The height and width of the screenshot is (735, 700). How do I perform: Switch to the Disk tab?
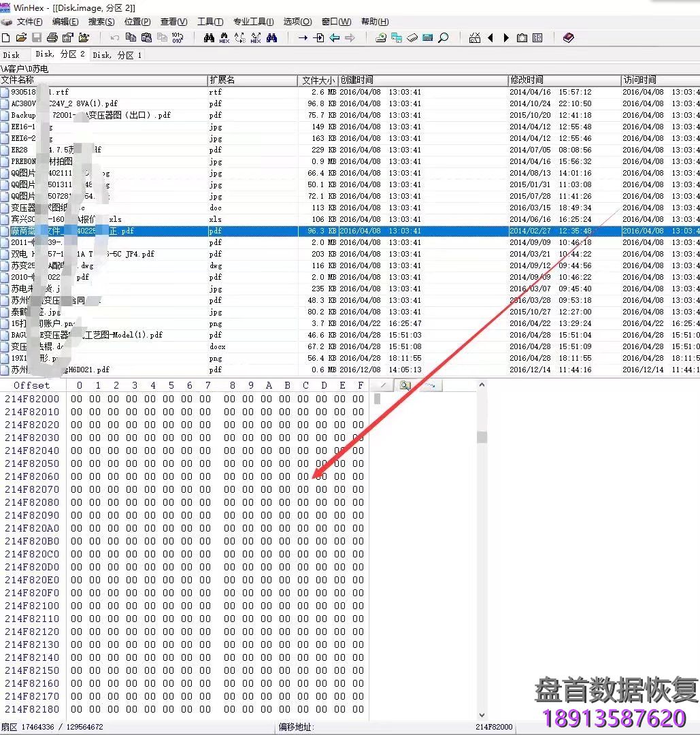(x=12, y=54)
